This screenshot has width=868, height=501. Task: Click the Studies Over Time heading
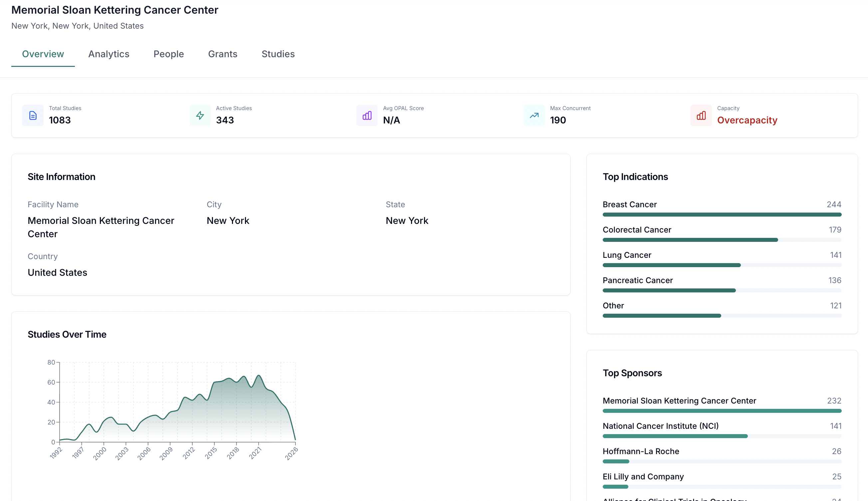[67, 334]
